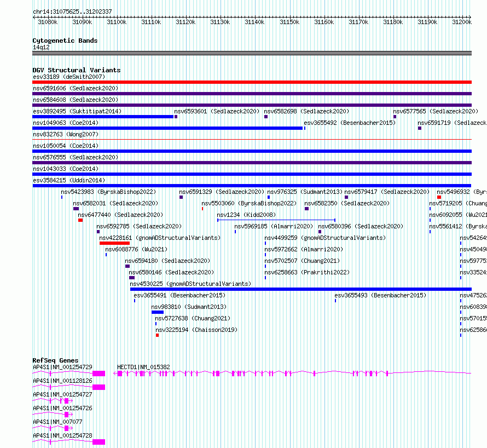Click the esv3655493 (Besenbacher2015) label

(x=380, y=295)
